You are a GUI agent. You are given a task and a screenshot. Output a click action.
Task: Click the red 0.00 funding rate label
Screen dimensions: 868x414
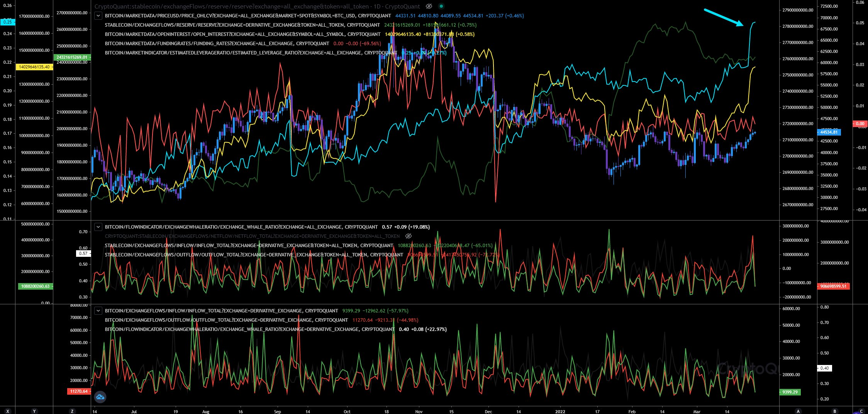point(860,124)
